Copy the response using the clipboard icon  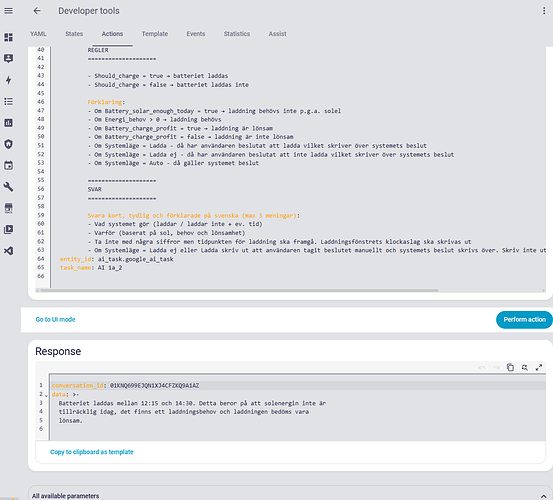click(x=510, y=367)
